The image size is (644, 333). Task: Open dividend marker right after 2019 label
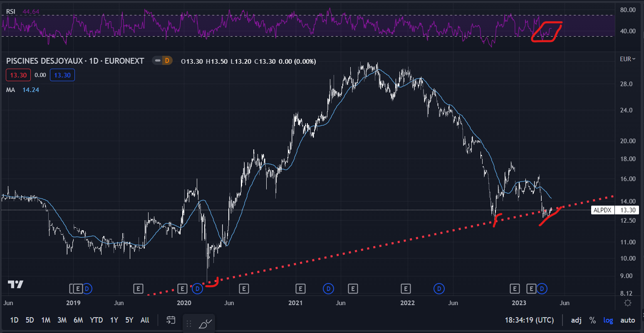click(x=87, y=288)
